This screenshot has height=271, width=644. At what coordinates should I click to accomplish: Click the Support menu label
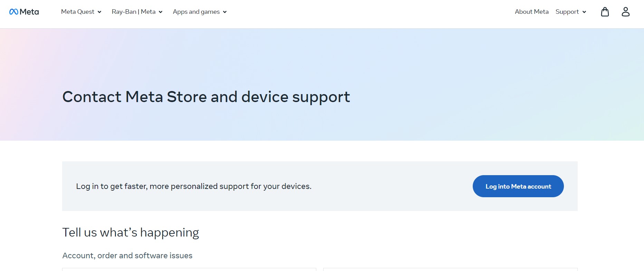pyautogui.click(x=567, y=12)
